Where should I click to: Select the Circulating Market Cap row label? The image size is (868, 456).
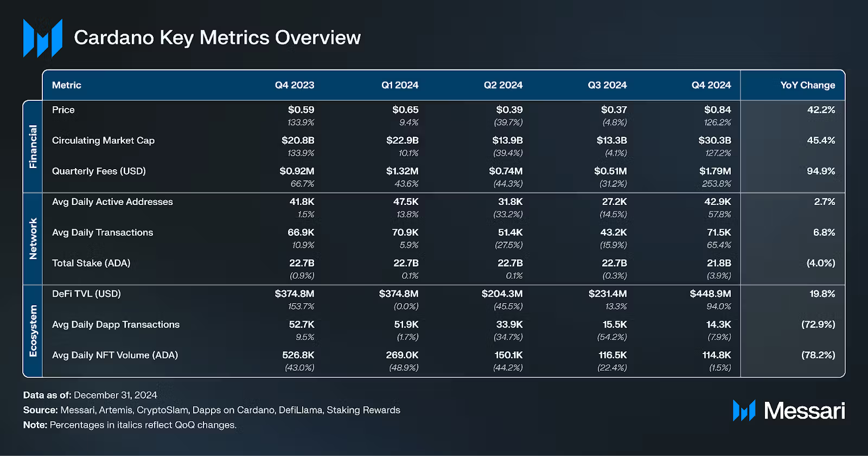pos(103,140)
